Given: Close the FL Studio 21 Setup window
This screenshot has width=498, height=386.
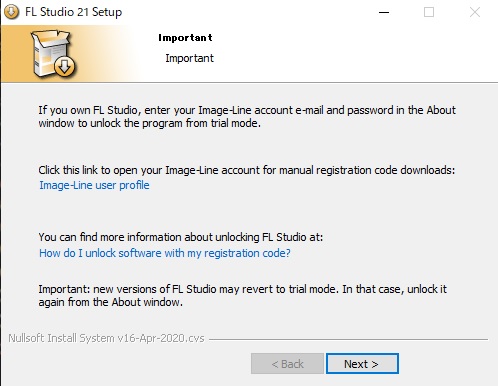Looking at the screenshot, I should coord(475,12).
